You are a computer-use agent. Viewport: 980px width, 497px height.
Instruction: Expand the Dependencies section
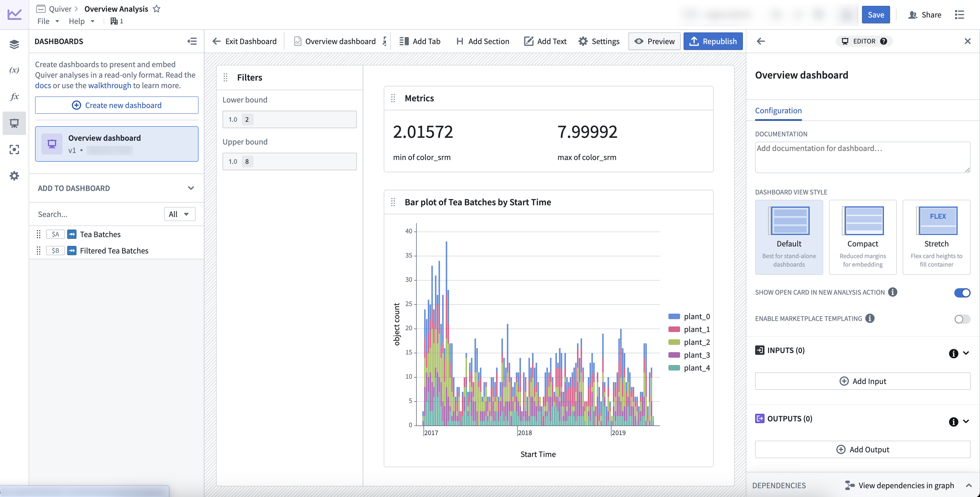pyautogui.click(x=968, y=485)
